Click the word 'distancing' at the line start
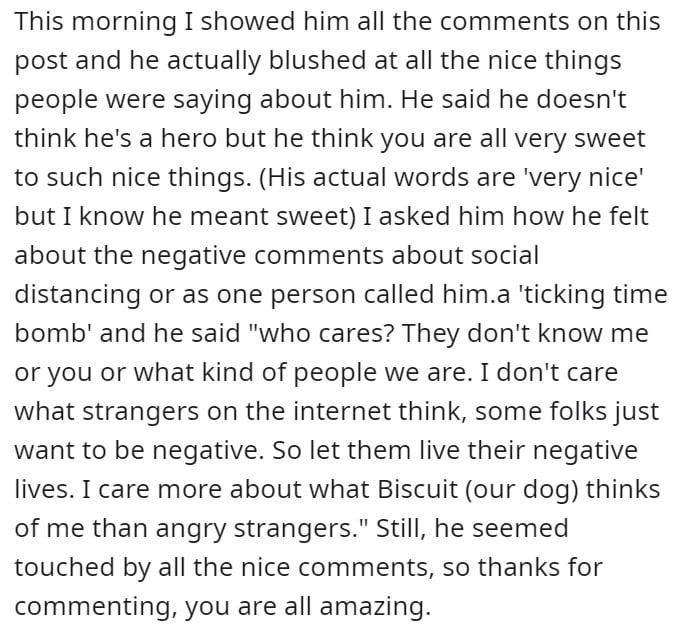Viewport: 687px width, 638px height. pyautogui.click(x=78, y=294)
